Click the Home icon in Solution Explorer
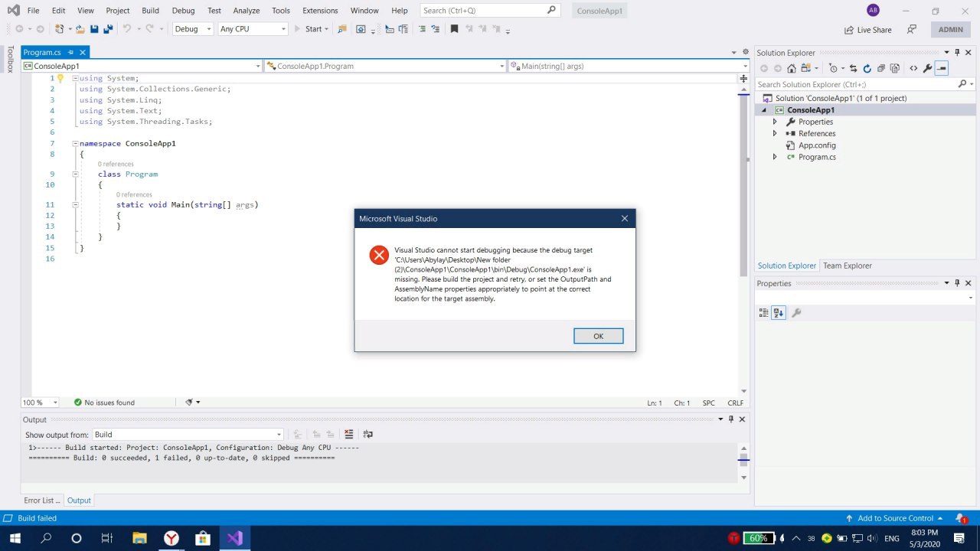Screen dimensions: 980x551 792,68
